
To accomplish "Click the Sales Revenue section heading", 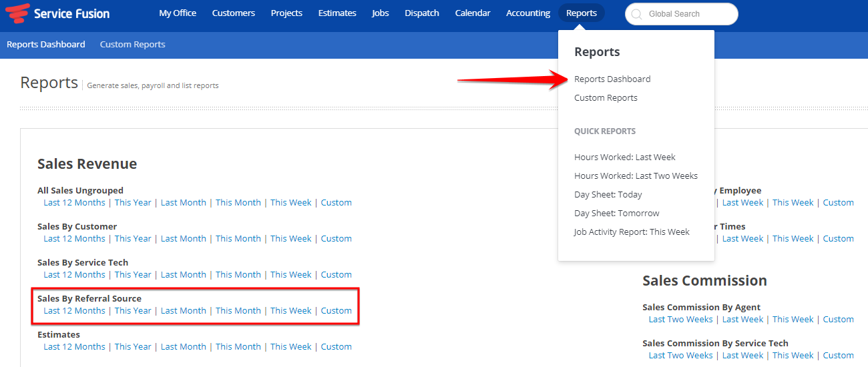I will 87,164.
